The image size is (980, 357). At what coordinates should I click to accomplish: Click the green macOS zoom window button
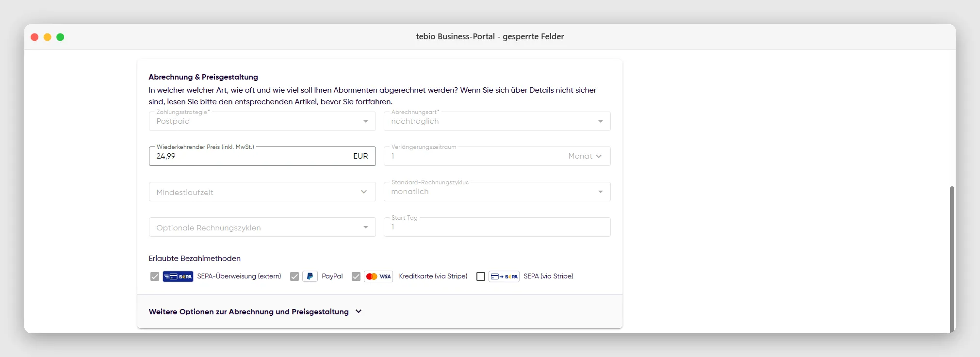pyautogui.click(x=60, y=37)
